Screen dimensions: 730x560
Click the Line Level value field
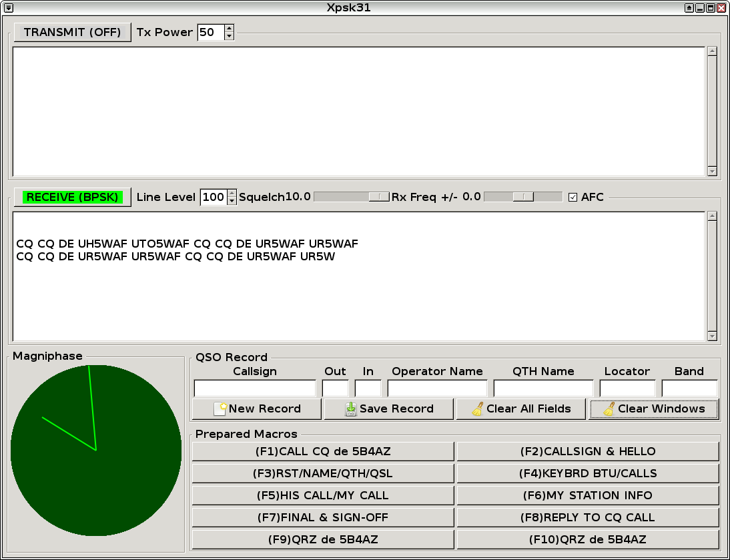214,197
